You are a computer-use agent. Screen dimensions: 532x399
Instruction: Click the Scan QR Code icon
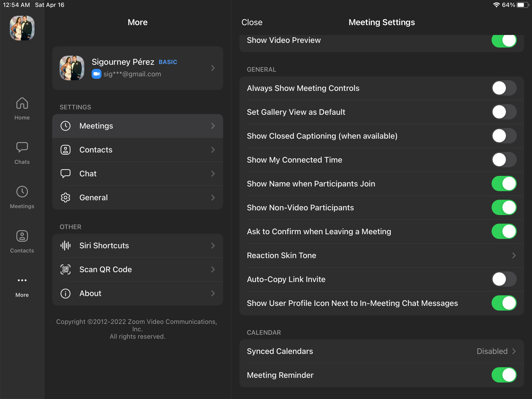tap(66, 269)
